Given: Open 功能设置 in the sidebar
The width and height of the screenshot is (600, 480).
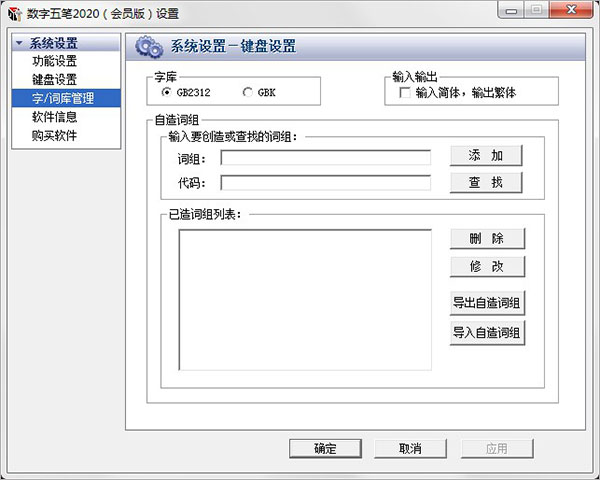Looking at the screenshot, I should tap(54, 61).
